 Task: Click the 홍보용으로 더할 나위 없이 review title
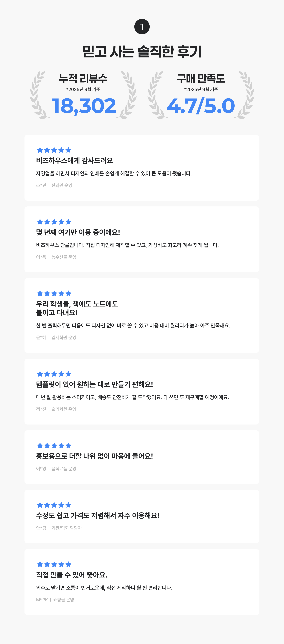[x=94, y=456]
